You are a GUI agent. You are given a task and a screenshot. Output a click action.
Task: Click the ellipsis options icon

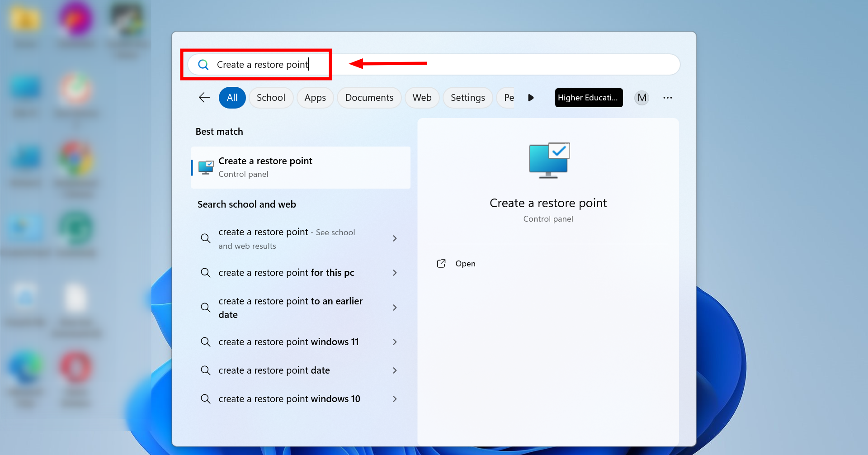tap(668, 97)
